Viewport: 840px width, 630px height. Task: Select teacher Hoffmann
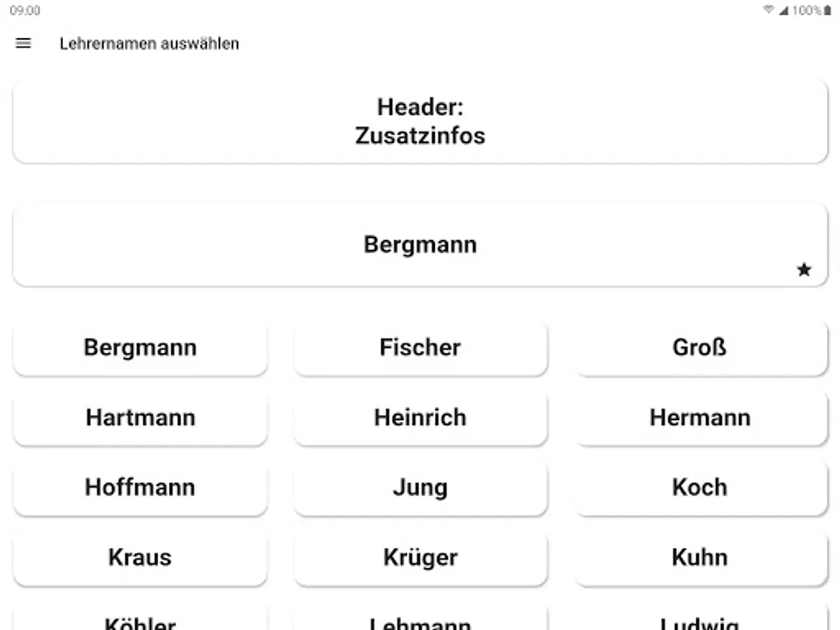point(140,488)
